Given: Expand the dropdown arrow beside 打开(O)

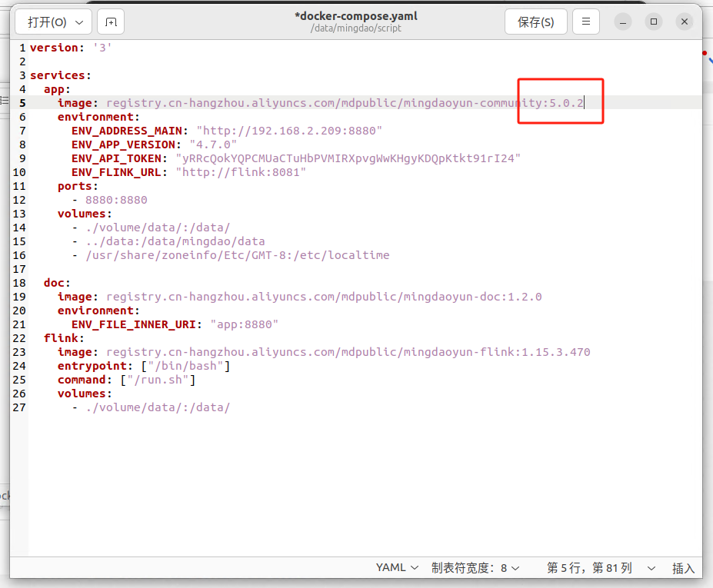Looking at the screenshot, I should click(x=79, y=22).
